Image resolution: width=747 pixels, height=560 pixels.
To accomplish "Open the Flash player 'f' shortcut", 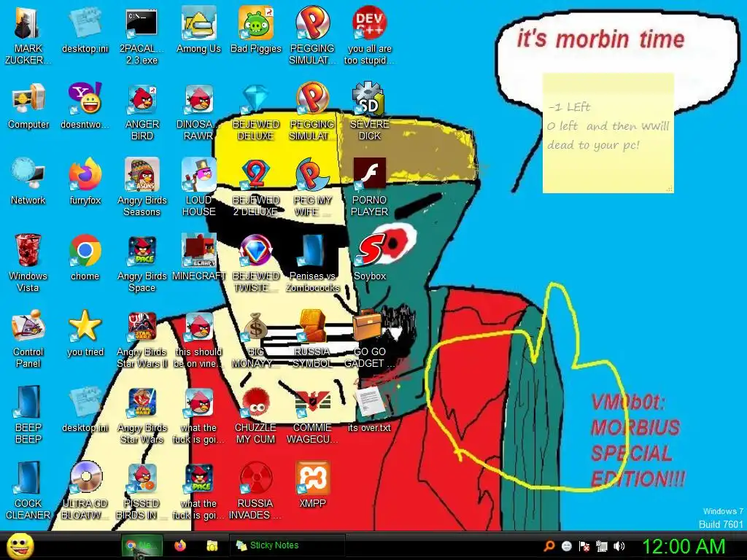I will (369, 187).
